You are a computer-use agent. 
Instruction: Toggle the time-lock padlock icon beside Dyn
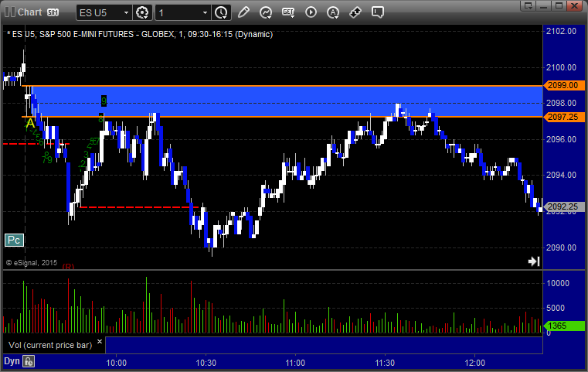click(29, 361)
